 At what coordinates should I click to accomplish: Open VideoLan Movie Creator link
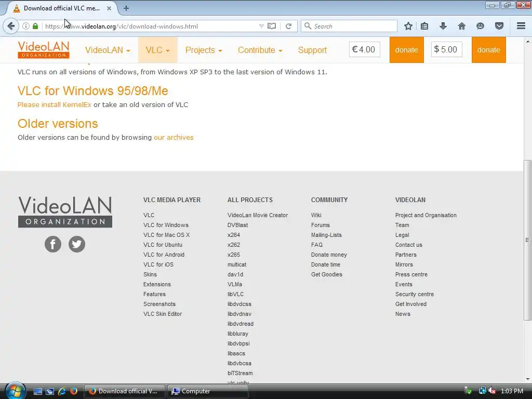(258, 215)
